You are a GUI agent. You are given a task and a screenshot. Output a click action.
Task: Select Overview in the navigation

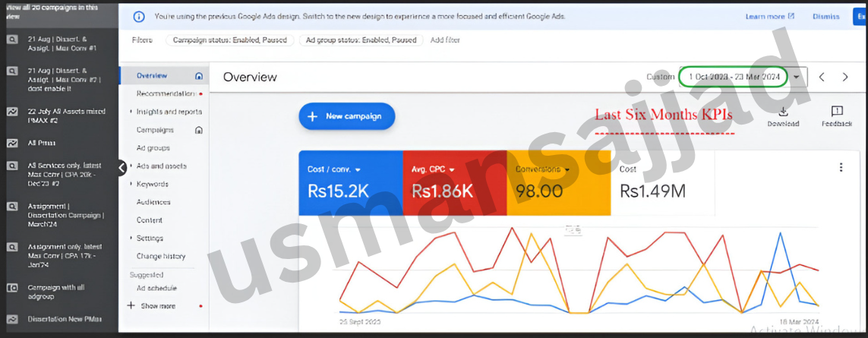point(152,76)
